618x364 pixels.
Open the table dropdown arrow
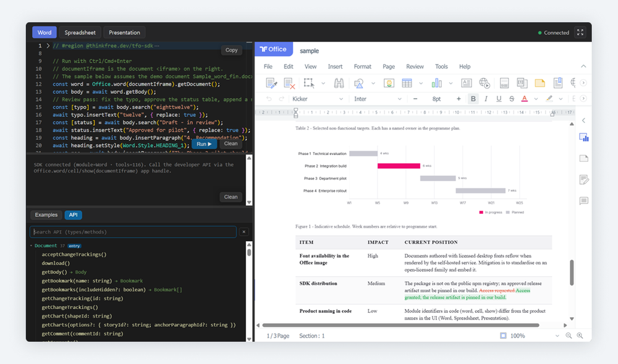pos(421,83)
